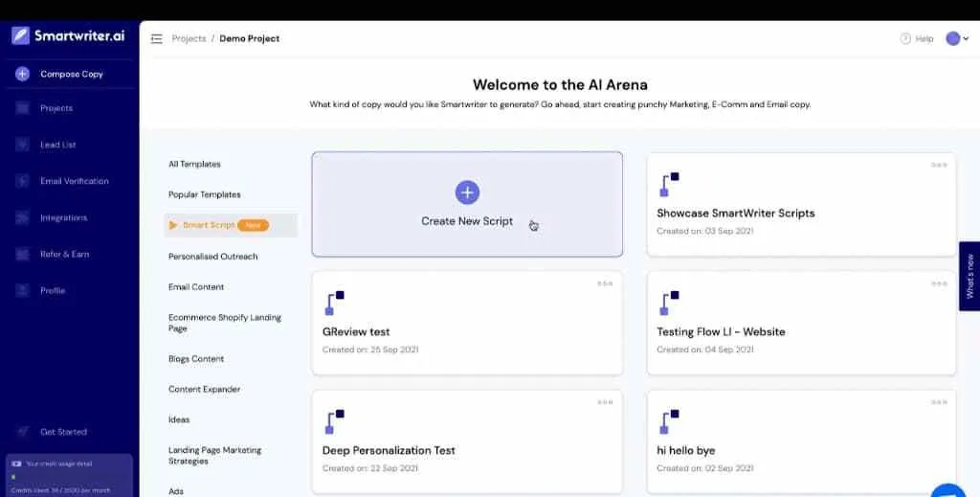Open Integrations page

coord(64,217)
